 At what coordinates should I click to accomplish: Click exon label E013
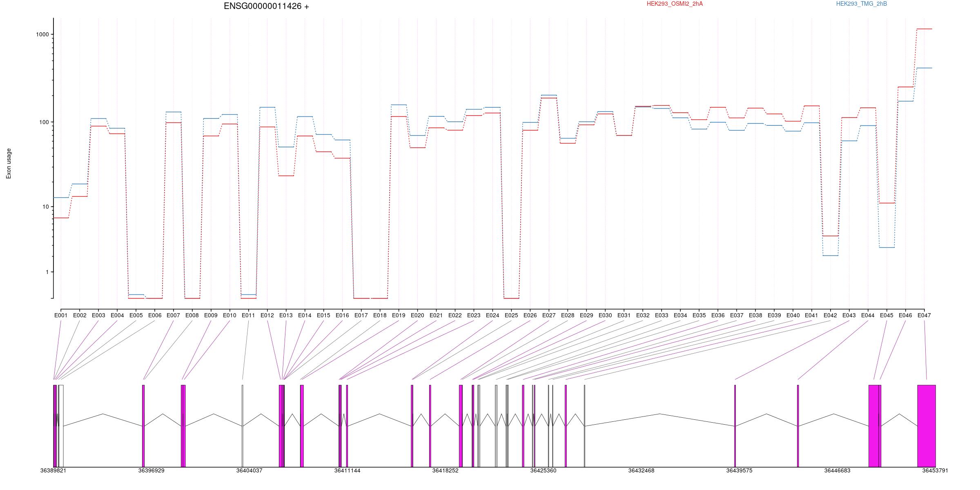point(286,315)
